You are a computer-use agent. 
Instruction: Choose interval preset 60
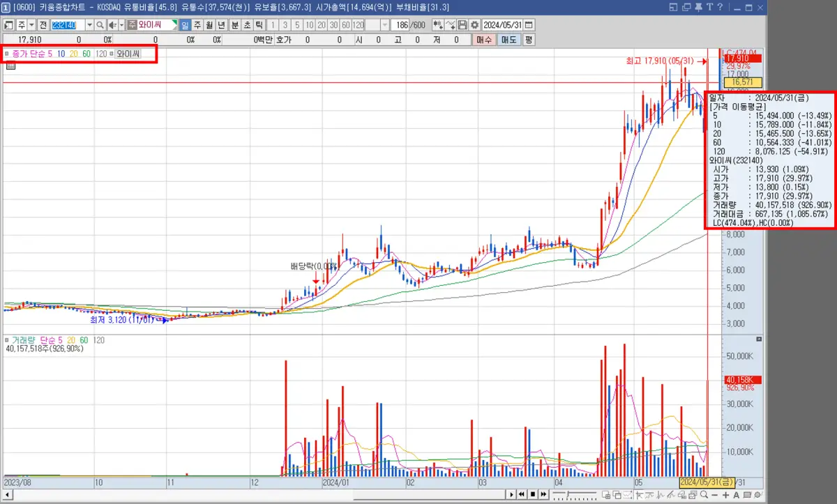tap(345, 24)
